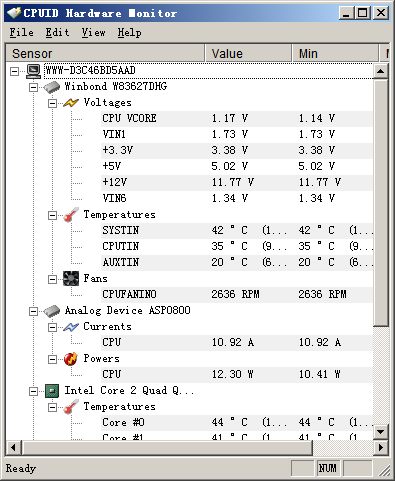Click the Sensor column header

click(105, 53)
